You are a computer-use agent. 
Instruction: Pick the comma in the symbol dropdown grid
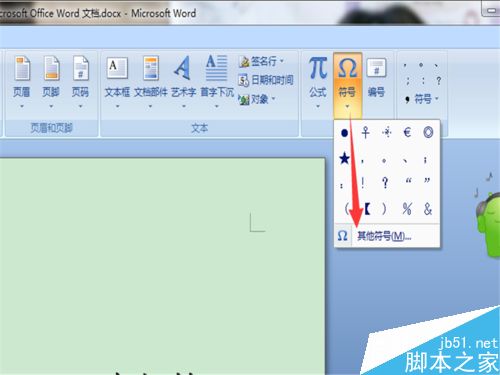click(363, 161)
